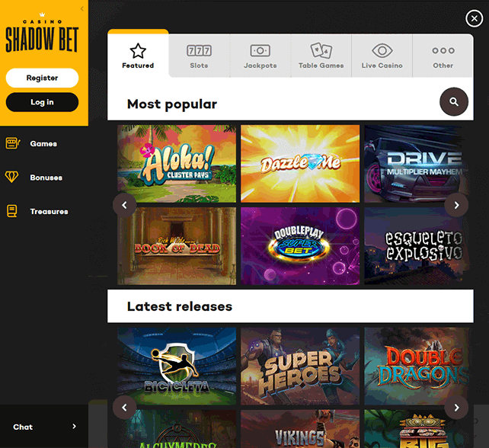Click the Featured star icon

(x=138, y=51)
